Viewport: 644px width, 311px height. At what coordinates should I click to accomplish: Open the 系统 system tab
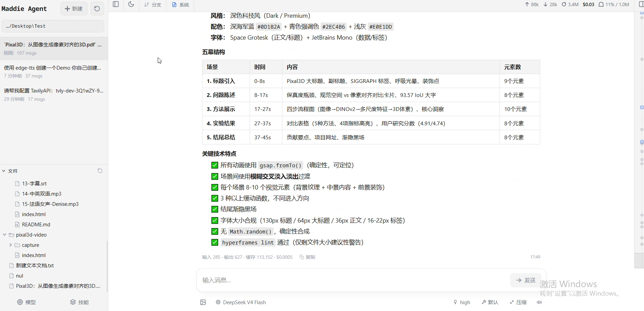(180, 5)
